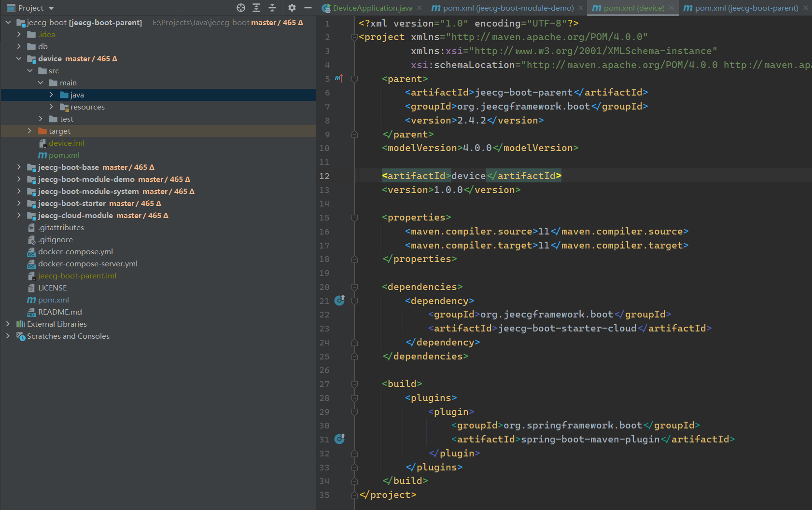Place cursor on the version 1.0.0 line
The height and width of the screenshot is (510, 812).
(451, 190)
